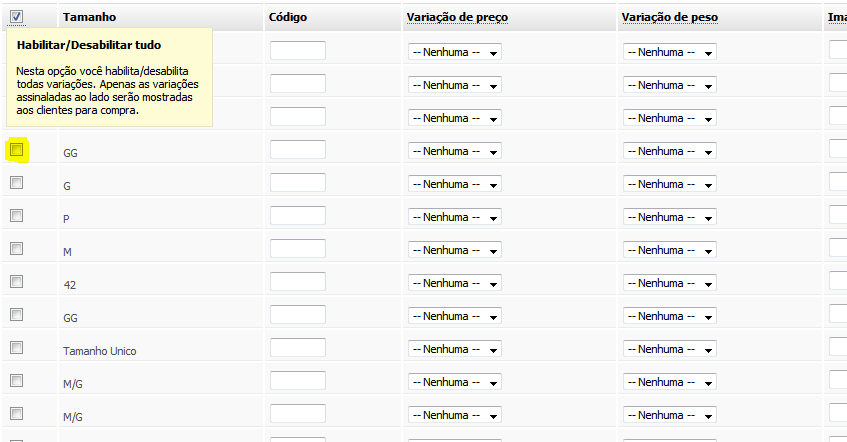
Task: Click the Código input for size P
Action: click(298, 216)
